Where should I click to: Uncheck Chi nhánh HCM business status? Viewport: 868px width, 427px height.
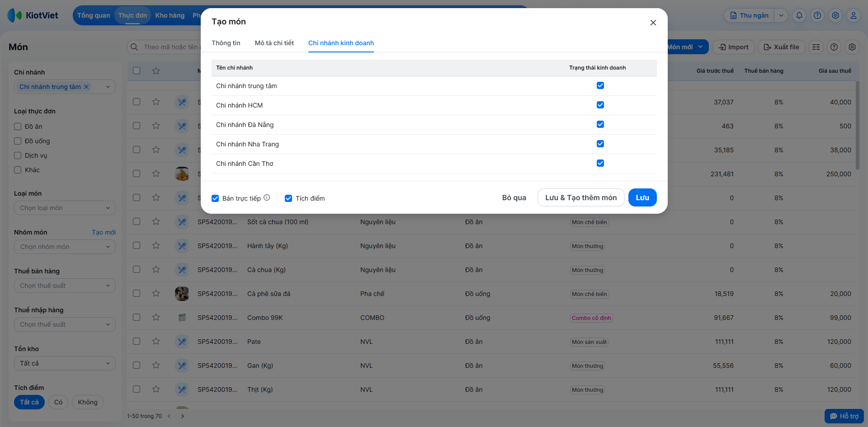coord(600,105)
